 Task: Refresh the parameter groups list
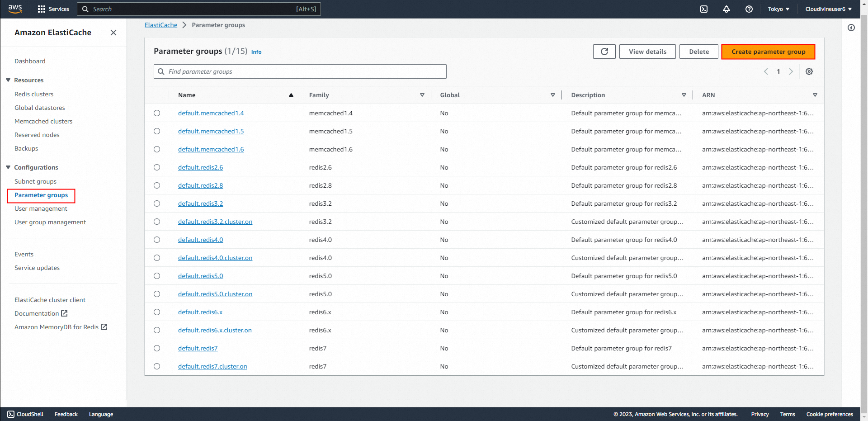pos(604,52)
